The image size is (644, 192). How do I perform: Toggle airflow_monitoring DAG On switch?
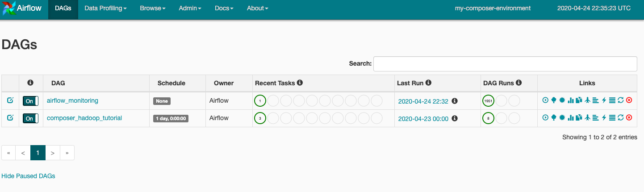click(30, 101)
